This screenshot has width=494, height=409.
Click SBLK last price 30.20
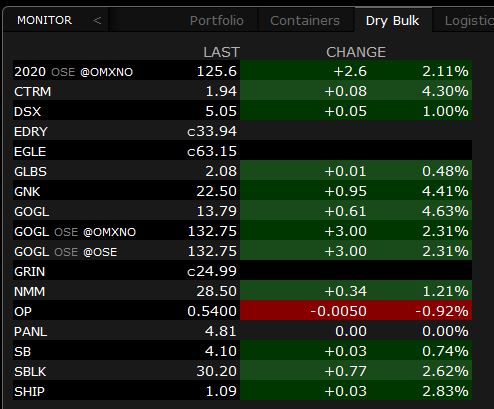216,371
